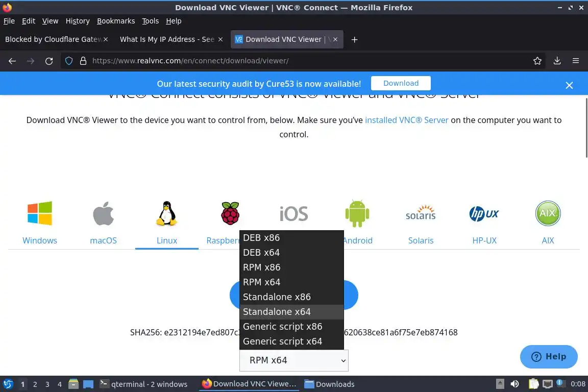
Task: Switch to virtual desktop 2
Action: pos(35,384)
